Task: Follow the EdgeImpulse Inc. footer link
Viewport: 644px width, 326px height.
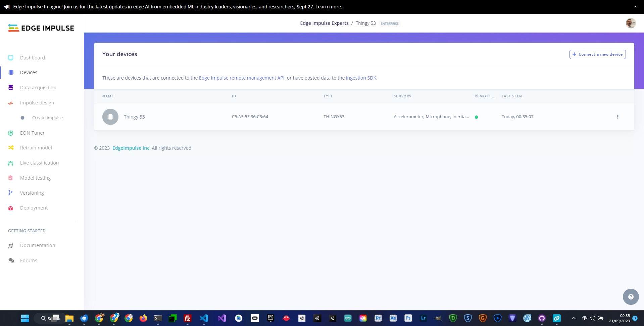Action: (131, 148)
